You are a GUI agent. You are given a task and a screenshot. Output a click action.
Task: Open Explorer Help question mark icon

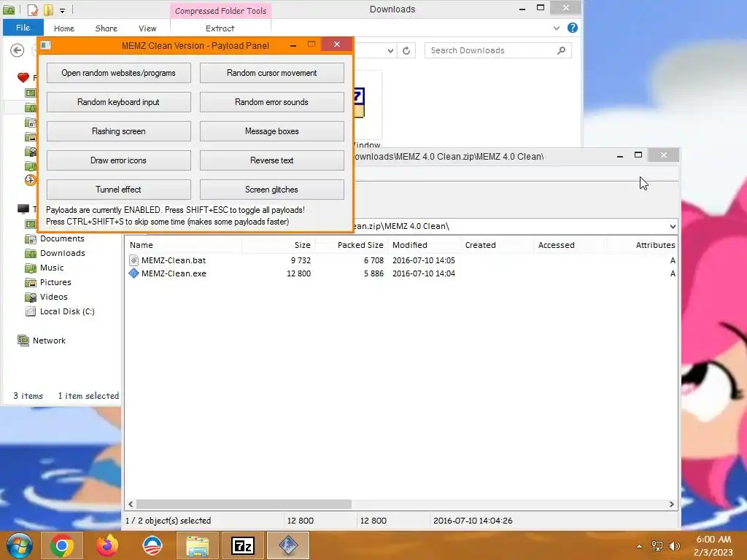[x=573, y=28]
